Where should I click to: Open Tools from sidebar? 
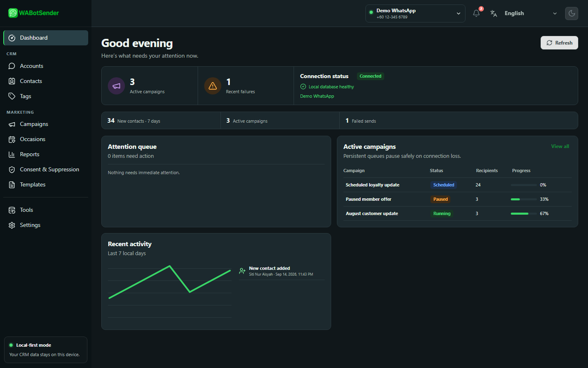click(x=46, y=210)
